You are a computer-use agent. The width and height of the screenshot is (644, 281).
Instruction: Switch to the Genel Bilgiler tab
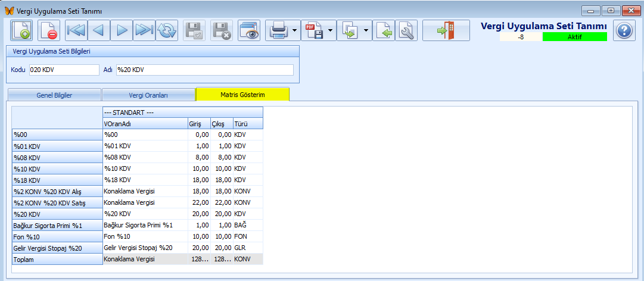(x=54, y=95)
